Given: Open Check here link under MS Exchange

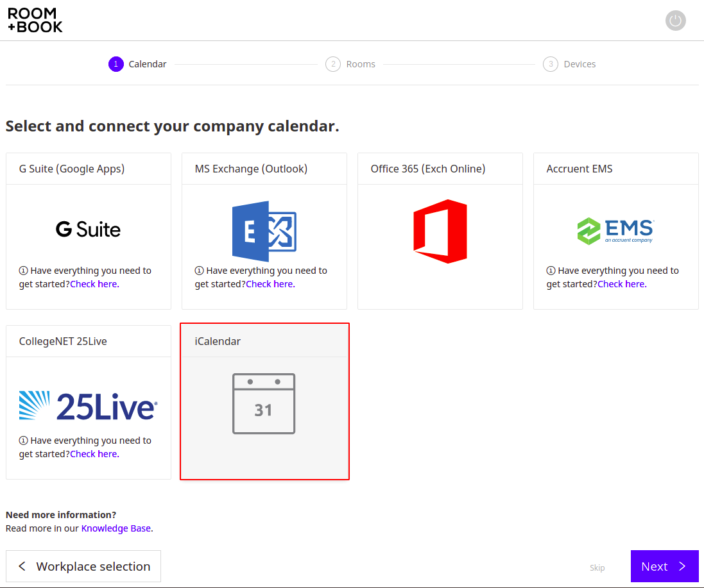Looking at the screenshot, I should 270,284.
